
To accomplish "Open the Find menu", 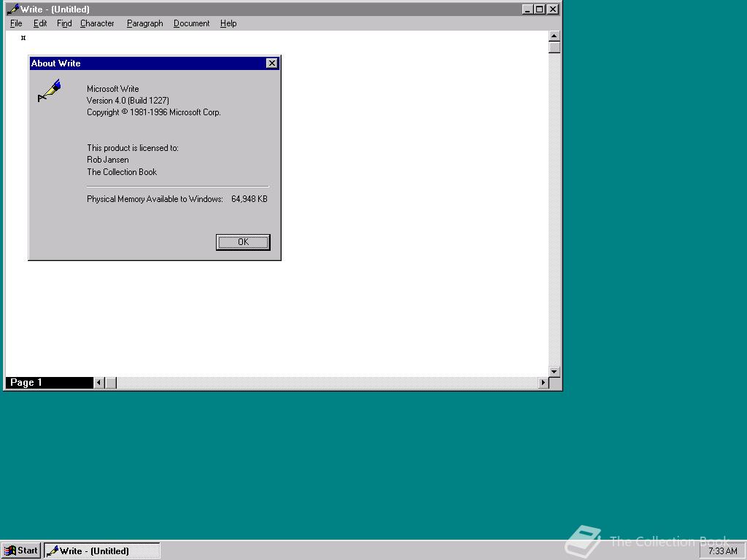I will click(x=64, y=23).
